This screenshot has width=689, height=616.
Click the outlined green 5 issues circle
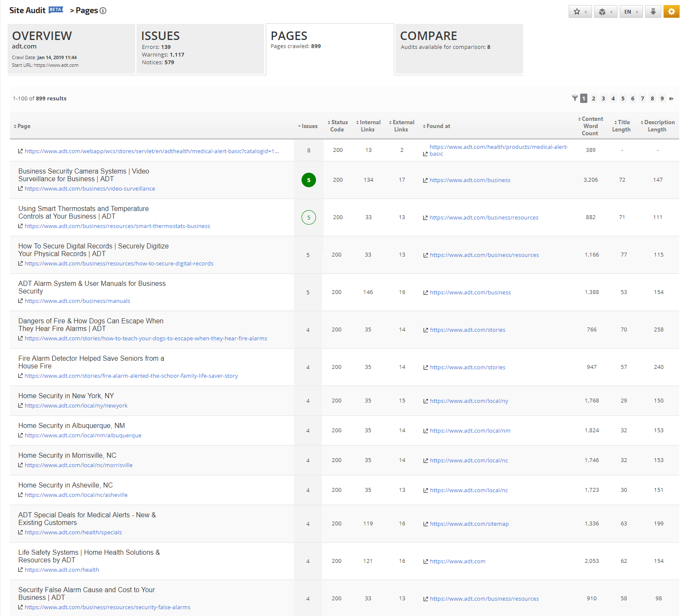308,217
